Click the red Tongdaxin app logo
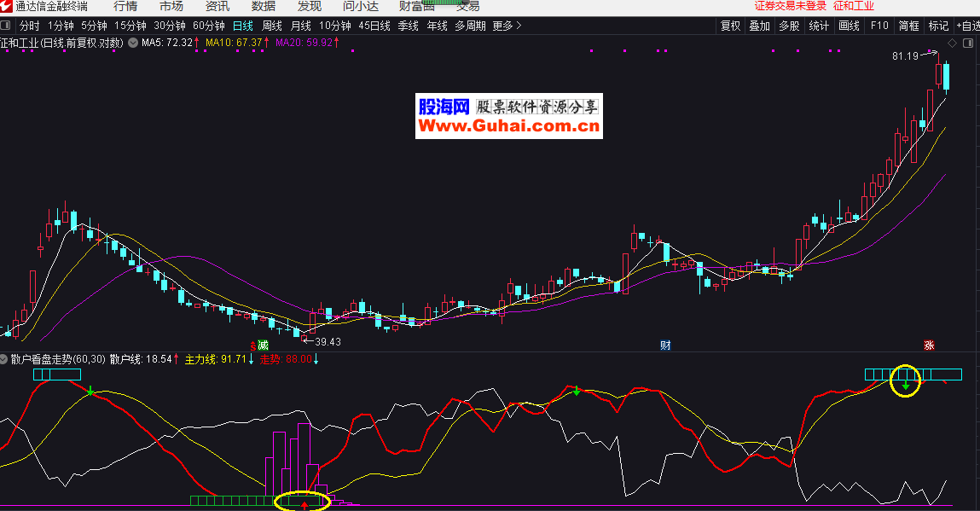The image size is (980, 511). pyautogui.click(x=7, y=7)
